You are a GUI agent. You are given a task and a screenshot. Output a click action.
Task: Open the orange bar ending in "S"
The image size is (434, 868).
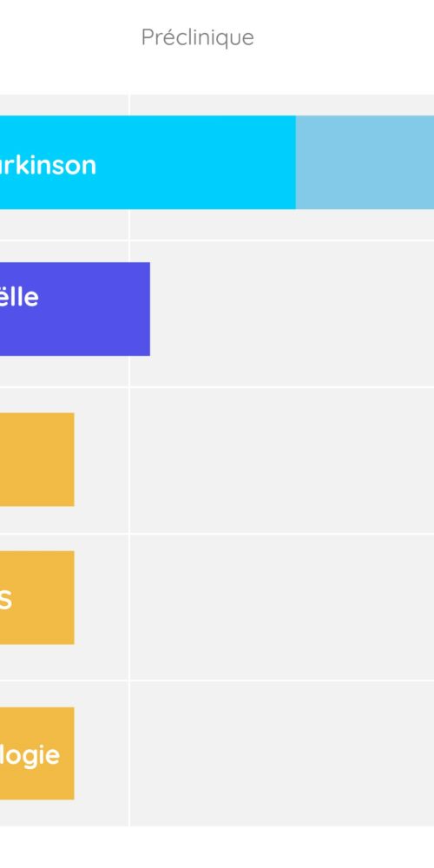[x=37, y=597]
